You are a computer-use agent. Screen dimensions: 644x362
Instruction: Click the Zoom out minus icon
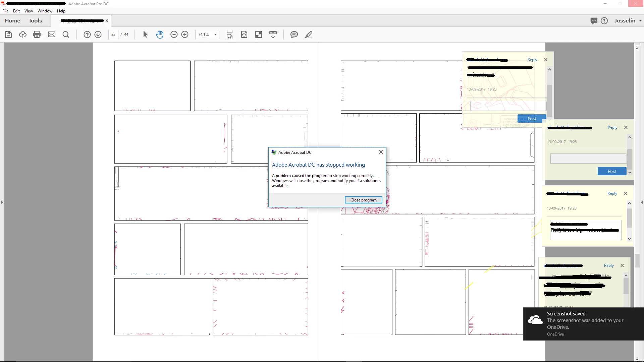(174, 35)
